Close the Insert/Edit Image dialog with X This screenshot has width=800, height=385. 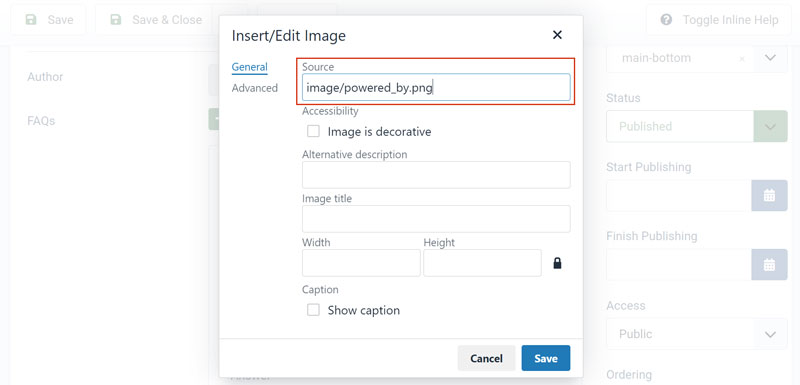(557, 35)
